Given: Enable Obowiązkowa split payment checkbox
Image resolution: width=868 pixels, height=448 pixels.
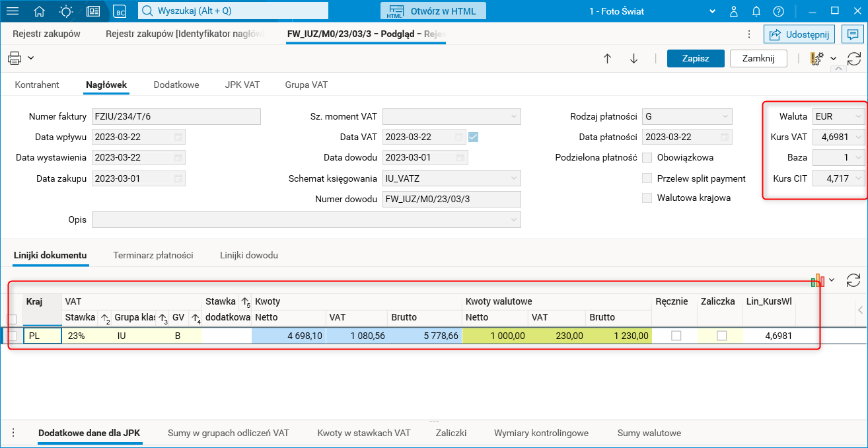Looking at the screenshot, I should pyautogui.click(x=647, y=158).
